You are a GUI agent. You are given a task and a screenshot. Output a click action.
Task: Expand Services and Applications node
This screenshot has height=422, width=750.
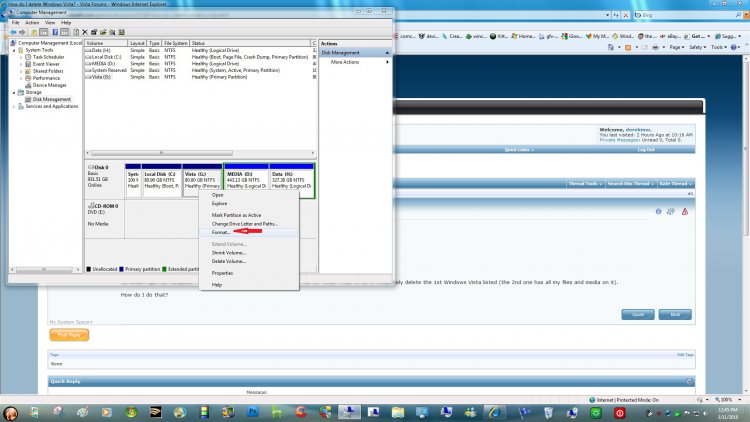(x=14, y=106)
